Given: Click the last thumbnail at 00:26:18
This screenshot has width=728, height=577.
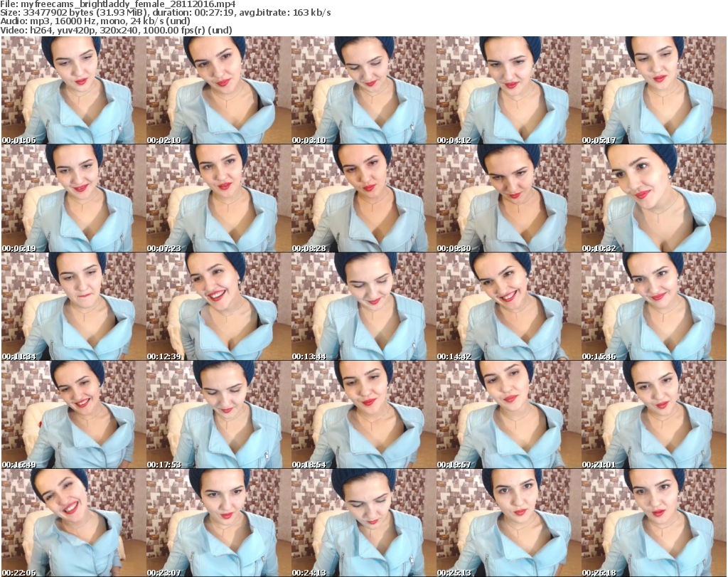Looking at the screenshot, I should (x=653, y=523).
